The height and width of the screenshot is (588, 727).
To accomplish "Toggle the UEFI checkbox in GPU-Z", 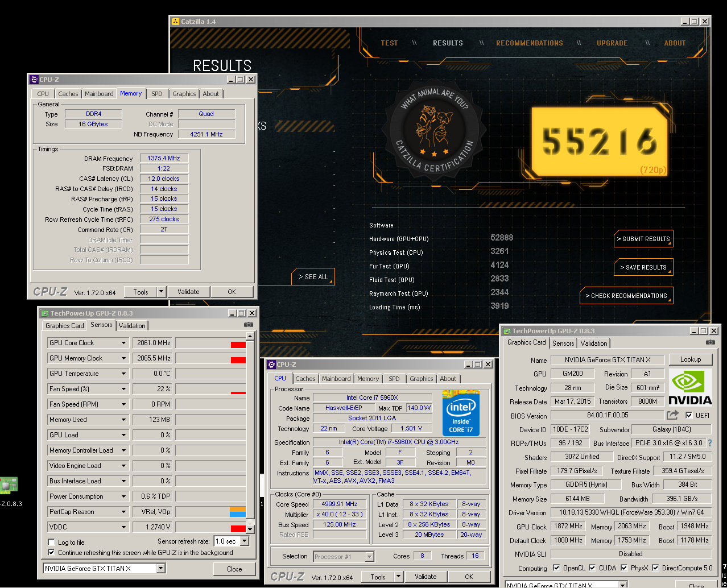I will point(689,415).
